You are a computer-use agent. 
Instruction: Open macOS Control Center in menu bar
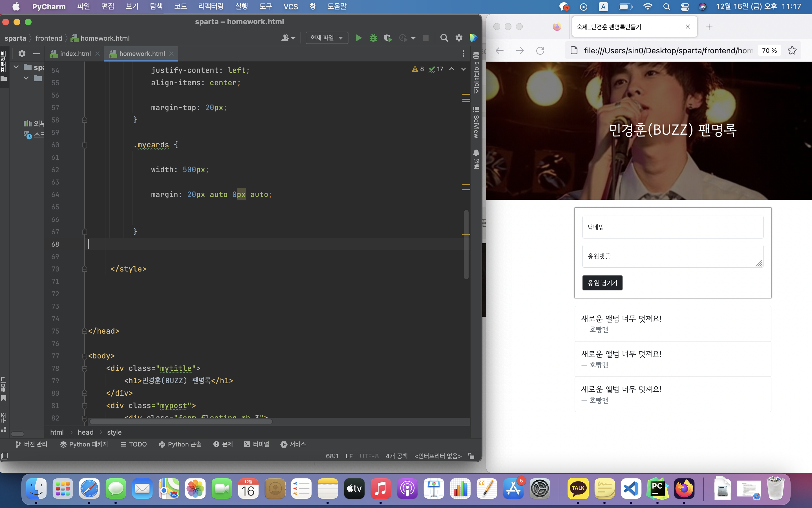[x=685, y=7]
